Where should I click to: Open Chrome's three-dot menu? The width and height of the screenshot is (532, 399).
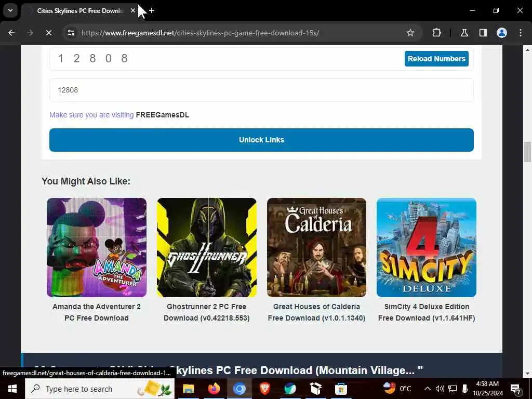point(521,33)
